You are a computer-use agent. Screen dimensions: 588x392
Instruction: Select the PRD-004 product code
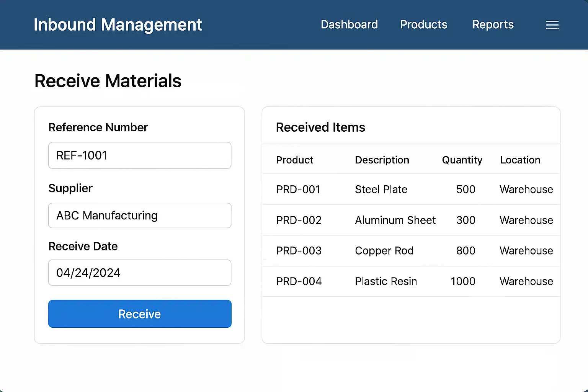point(299,281)
